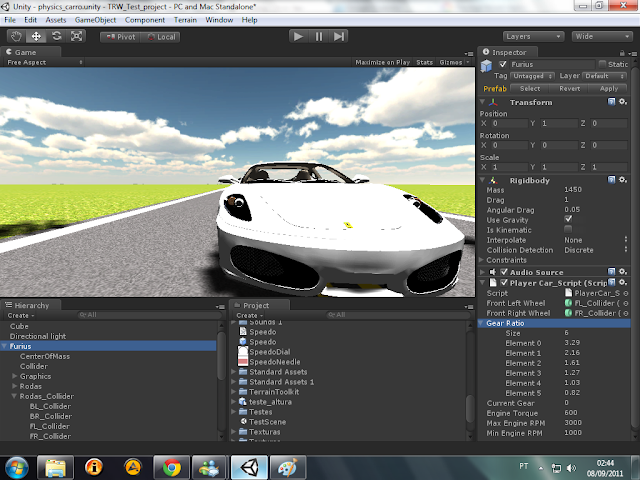Toggle the Furius active checkbox
Screen dimensions: 640x480
coord(503,64)
